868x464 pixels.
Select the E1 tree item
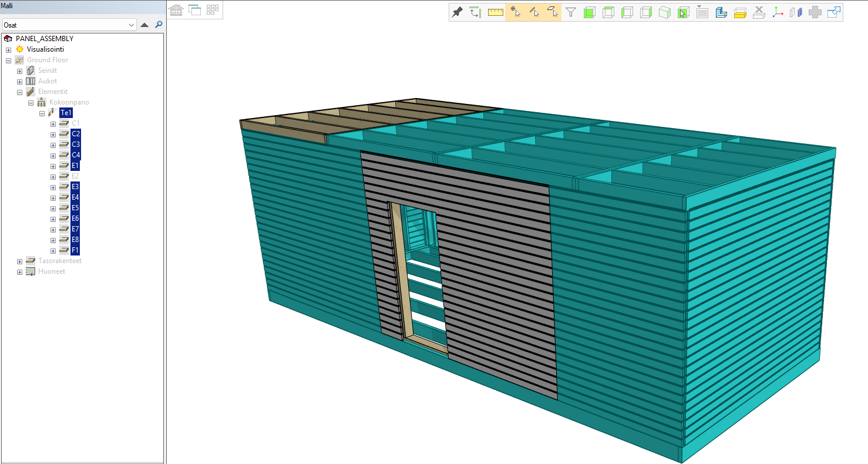[75, 166]
